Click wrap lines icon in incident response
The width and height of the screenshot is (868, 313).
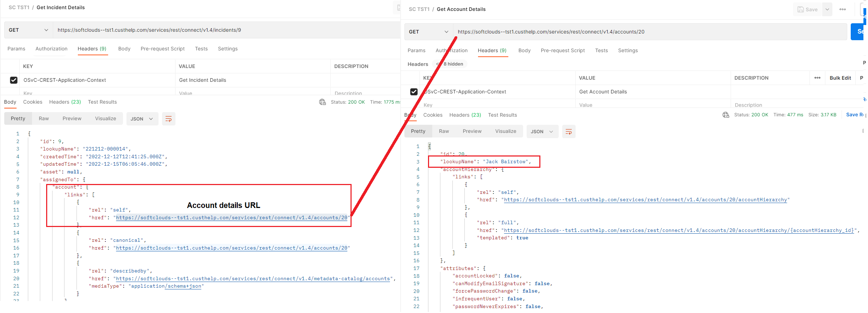[168, 119]
